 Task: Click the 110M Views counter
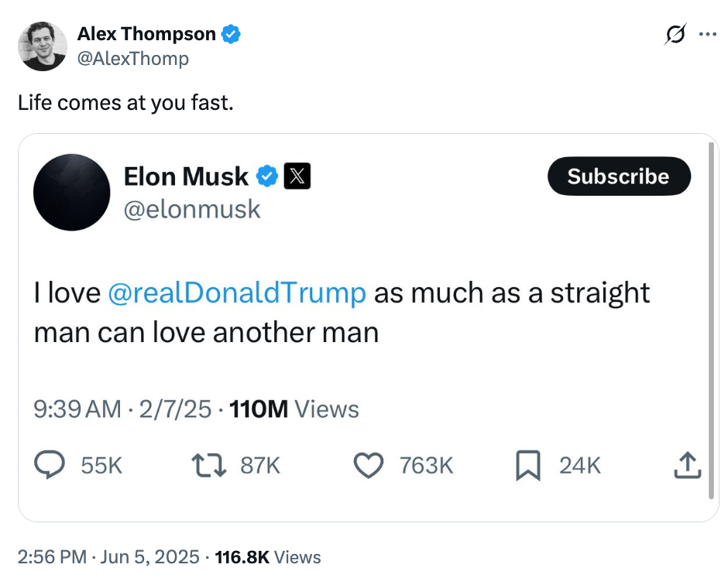click(x=294, y=409)
